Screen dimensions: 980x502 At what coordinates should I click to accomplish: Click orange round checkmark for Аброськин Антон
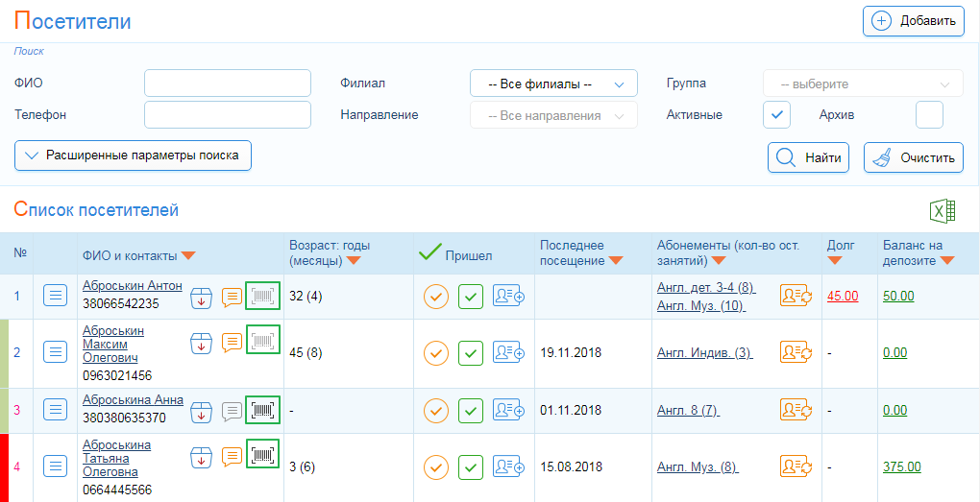click(x=436, y=297)
